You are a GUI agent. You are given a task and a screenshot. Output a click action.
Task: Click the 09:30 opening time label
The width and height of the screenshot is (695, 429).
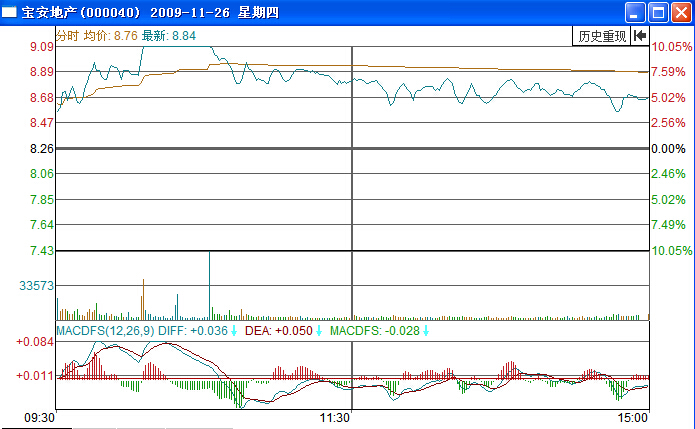[40, 417]
